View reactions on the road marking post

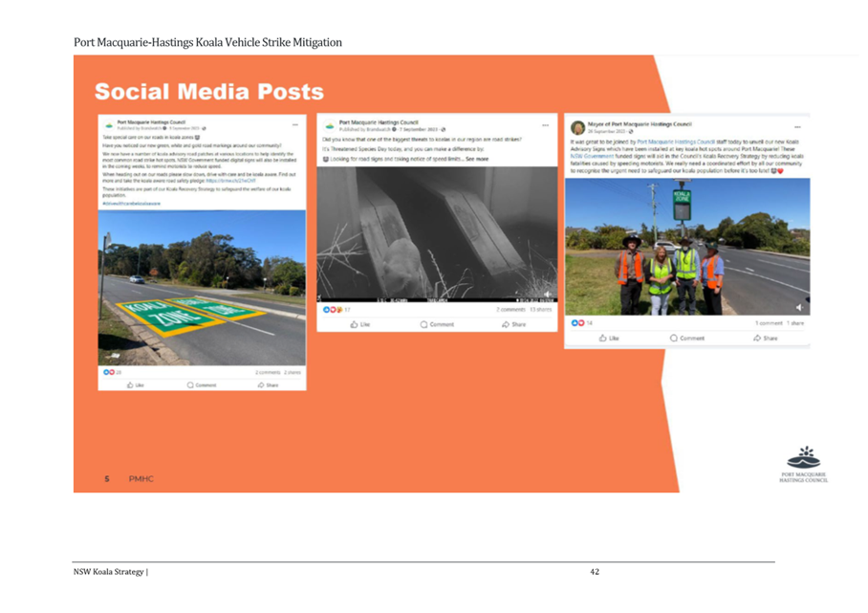pos(113,372)
